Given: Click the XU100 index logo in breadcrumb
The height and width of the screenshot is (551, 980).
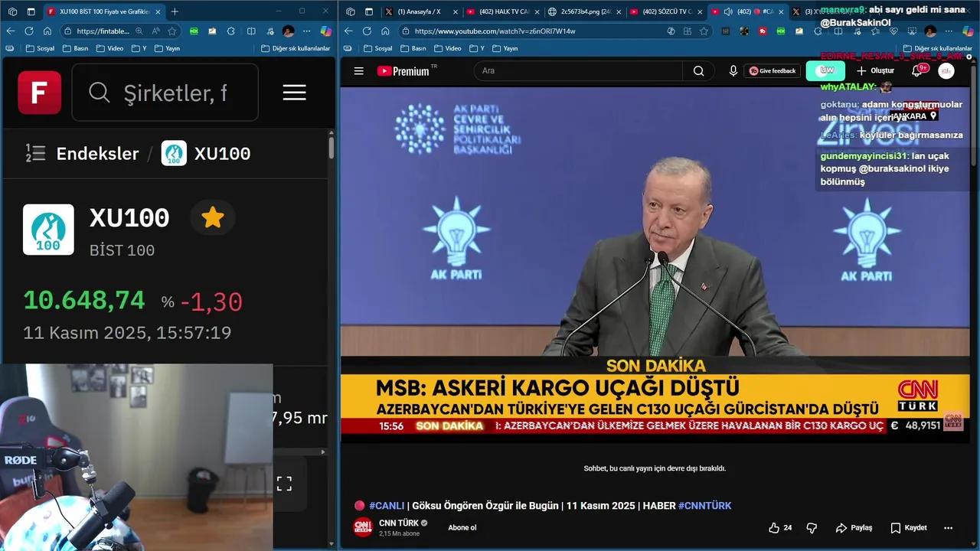Looking at the screenshot, I should click(x=174, y=153).
